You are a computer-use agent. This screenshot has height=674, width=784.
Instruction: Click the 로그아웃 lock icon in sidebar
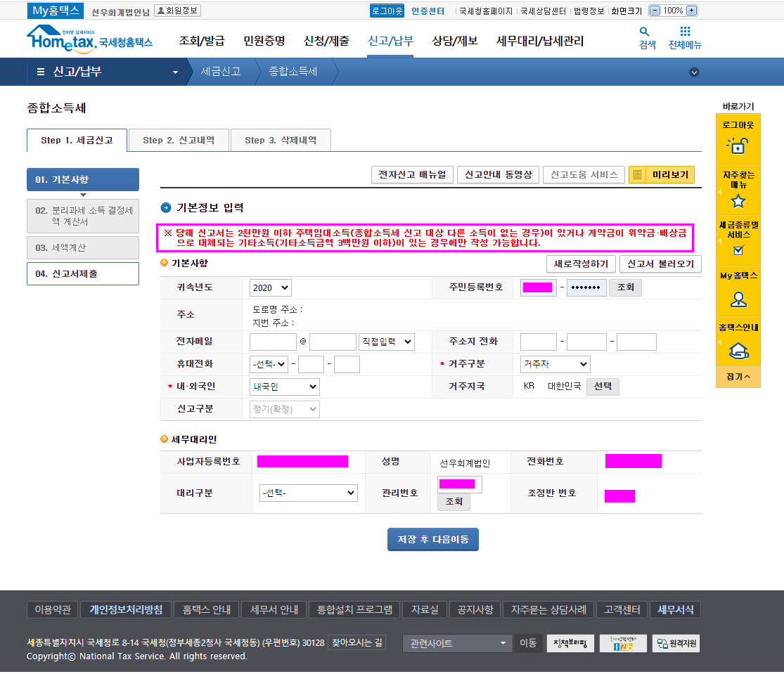tap(738, 145)
